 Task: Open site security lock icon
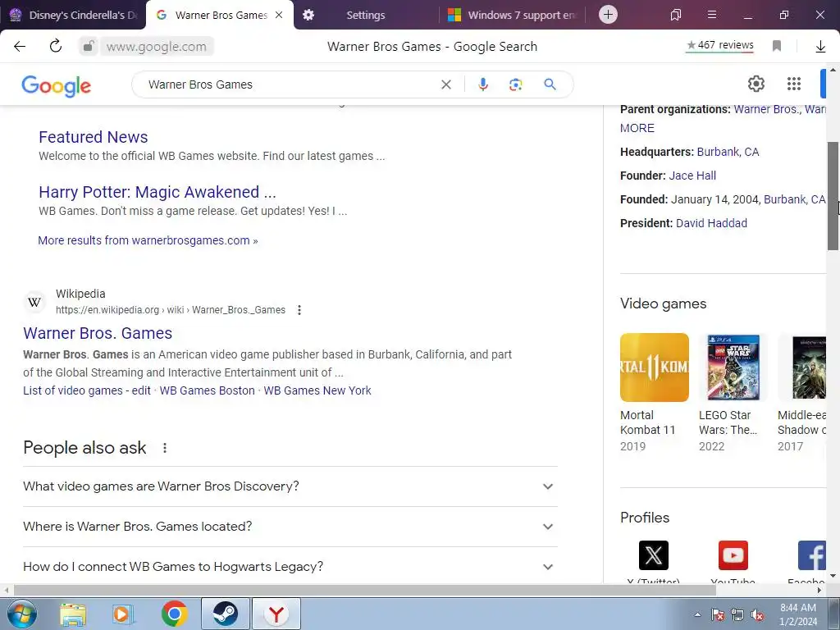pyautogui.click(x=89, y=46)
